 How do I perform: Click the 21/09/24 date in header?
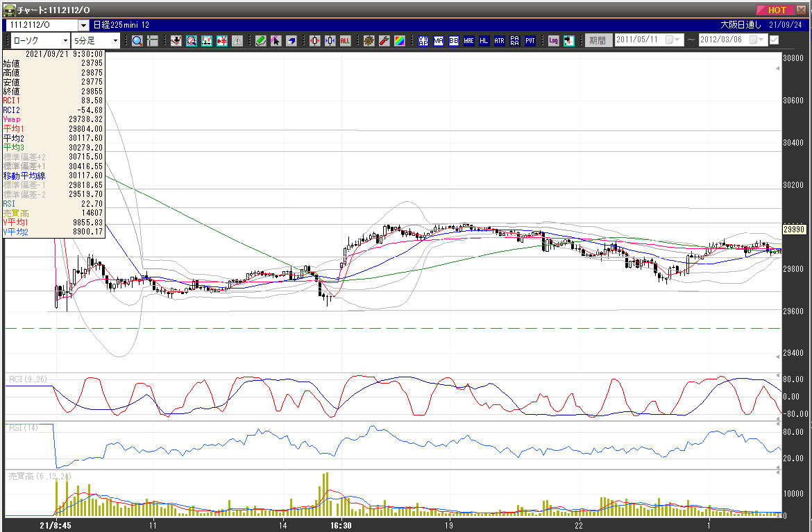coord(786,25)
